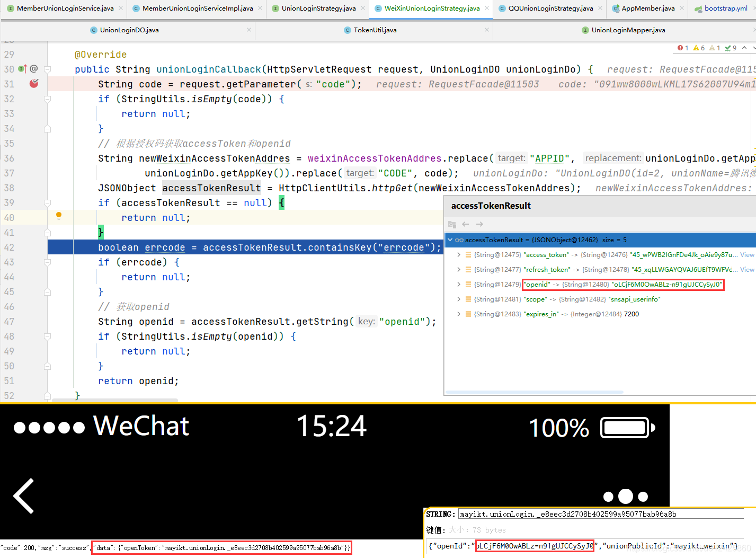Click the up arrow for previous highlighted problem

[744, 48]
